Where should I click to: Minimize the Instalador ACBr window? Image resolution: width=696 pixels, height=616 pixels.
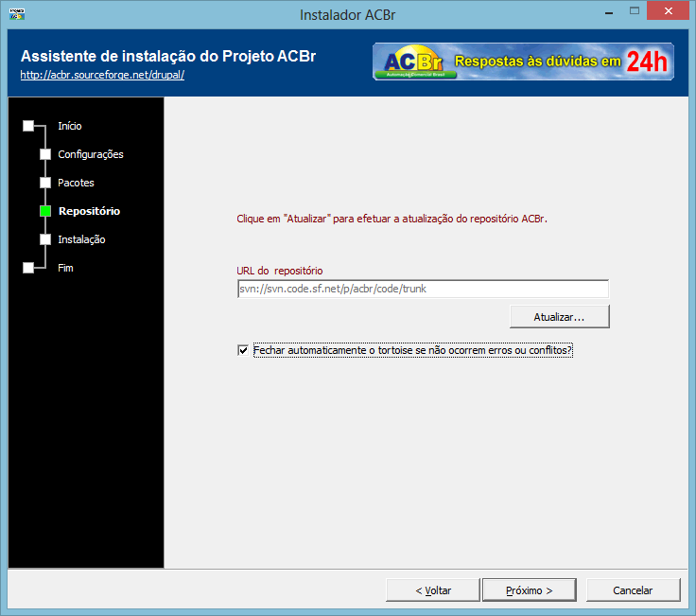(x=609, y=12)
